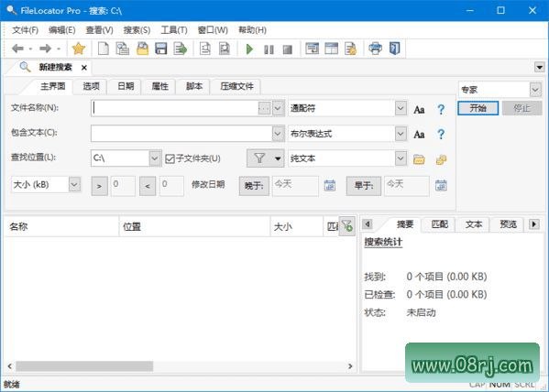Click the multi-page copy toolbar icon
Viewport: 549px width, 392px height.
(x=122, y=49)
